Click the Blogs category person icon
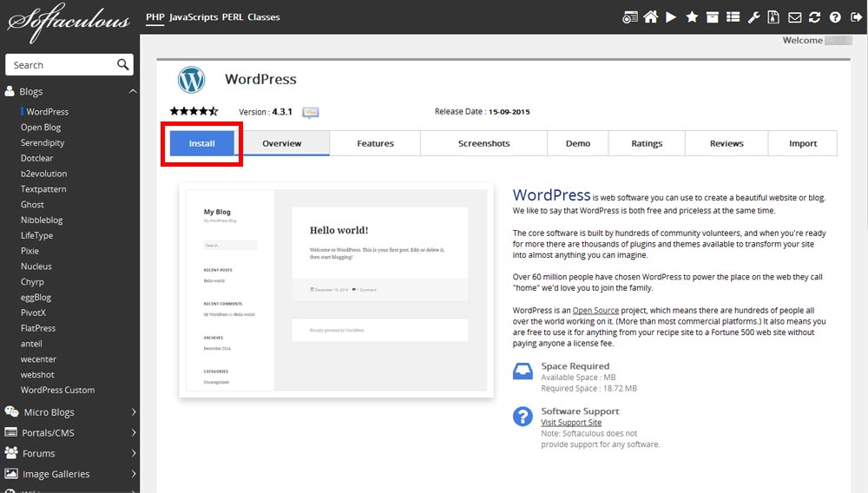 coord(10,91)
